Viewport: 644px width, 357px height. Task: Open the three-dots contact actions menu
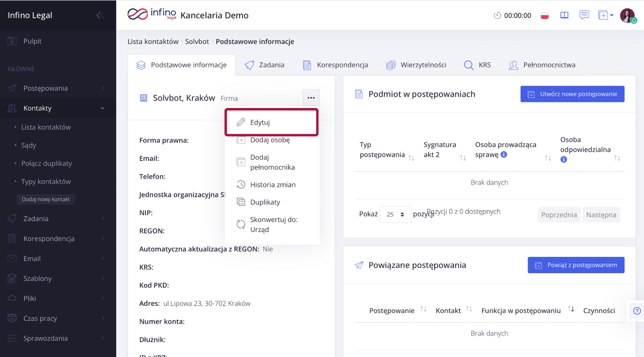(x=311, y=98)
